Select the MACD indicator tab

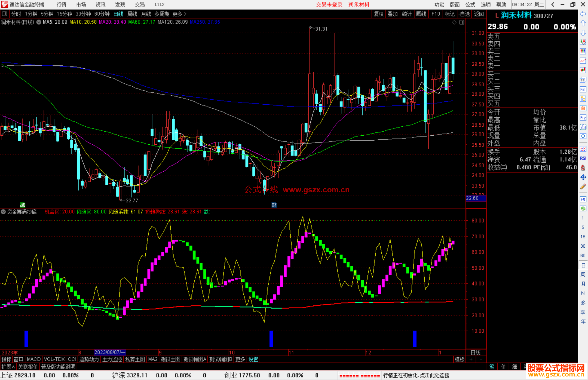point(33,359)
